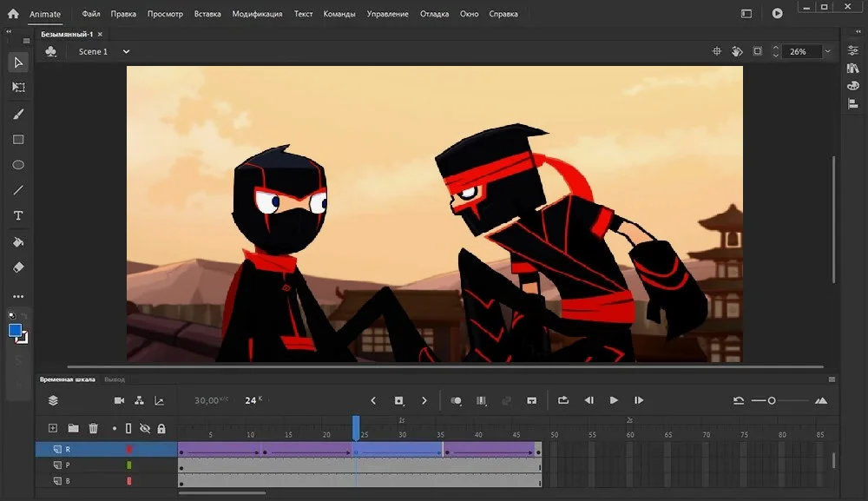Screen dimensions: 868x501
Task: Open the timeline panel options menu
Action: [832, 379]
